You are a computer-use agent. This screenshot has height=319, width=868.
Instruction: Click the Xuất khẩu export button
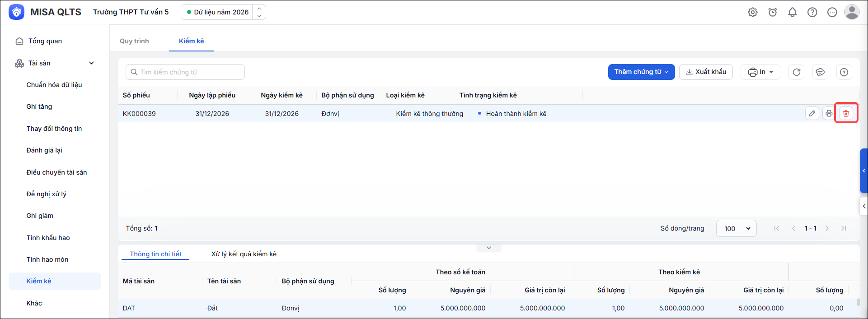tap(706, 72)
